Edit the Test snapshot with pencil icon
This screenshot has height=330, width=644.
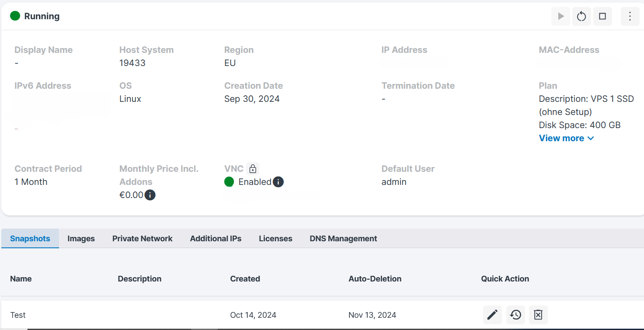tap(492, 315)
